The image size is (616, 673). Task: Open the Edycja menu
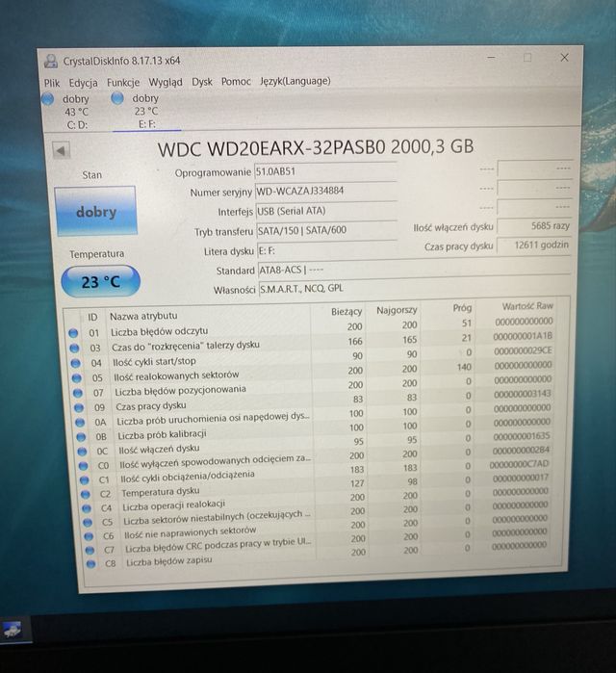[83, 83]
